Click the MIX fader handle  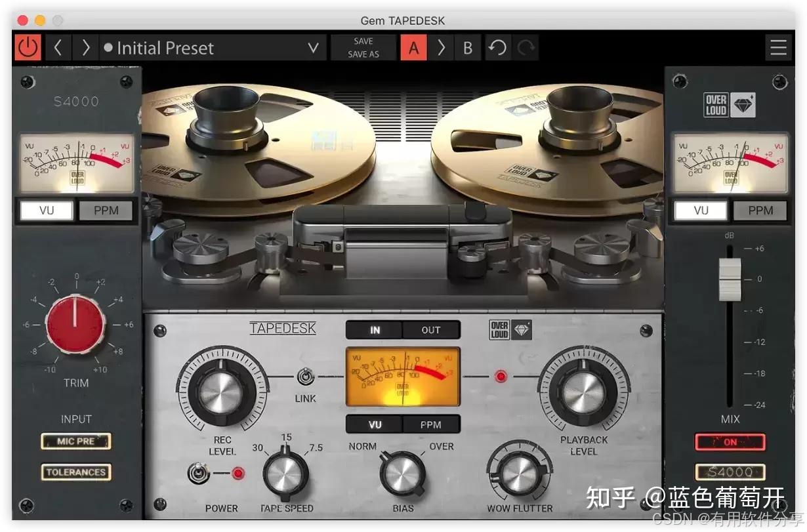pos(730,279)
